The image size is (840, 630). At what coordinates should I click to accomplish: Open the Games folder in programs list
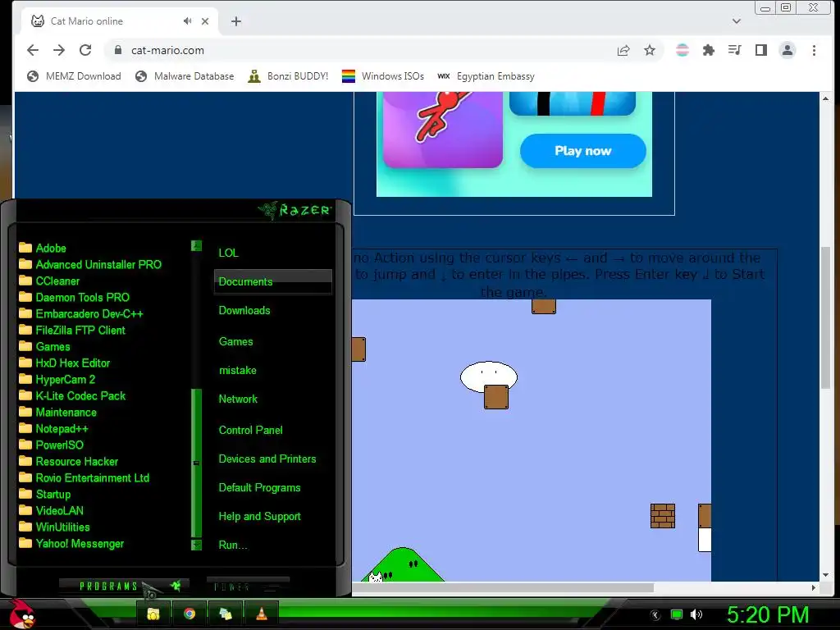pyautogui.click(x=44, y=347)
